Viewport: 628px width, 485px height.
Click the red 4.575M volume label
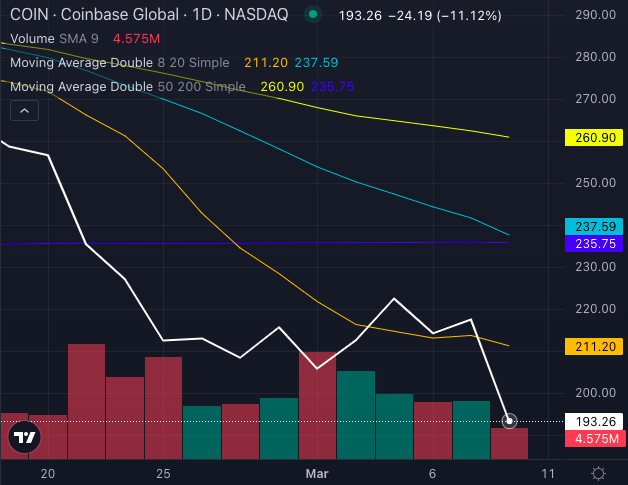point(594,439)
